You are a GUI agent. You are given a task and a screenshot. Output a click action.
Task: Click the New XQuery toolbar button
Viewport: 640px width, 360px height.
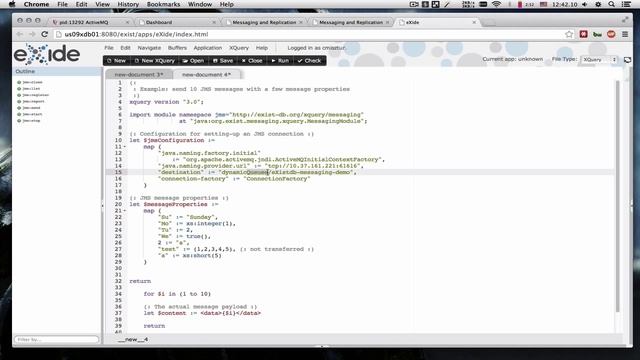pos(154,61)
